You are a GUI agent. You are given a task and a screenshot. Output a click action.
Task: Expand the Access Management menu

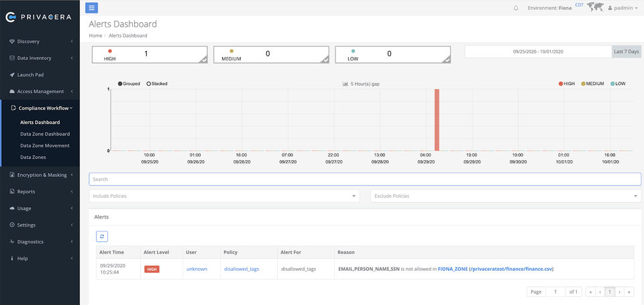coord(40,92)
